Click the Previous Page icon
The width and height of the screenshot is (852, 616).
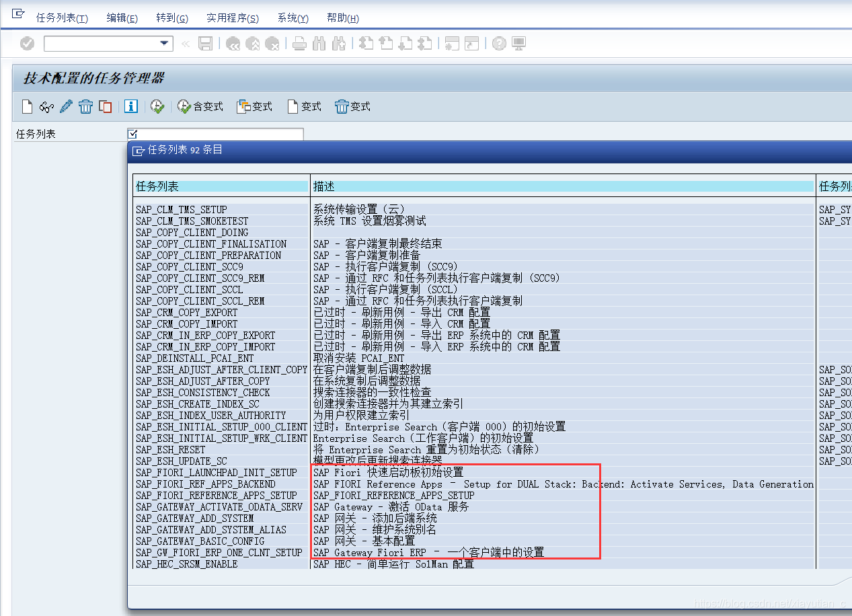pyautogui.click(x=385, y=44)
